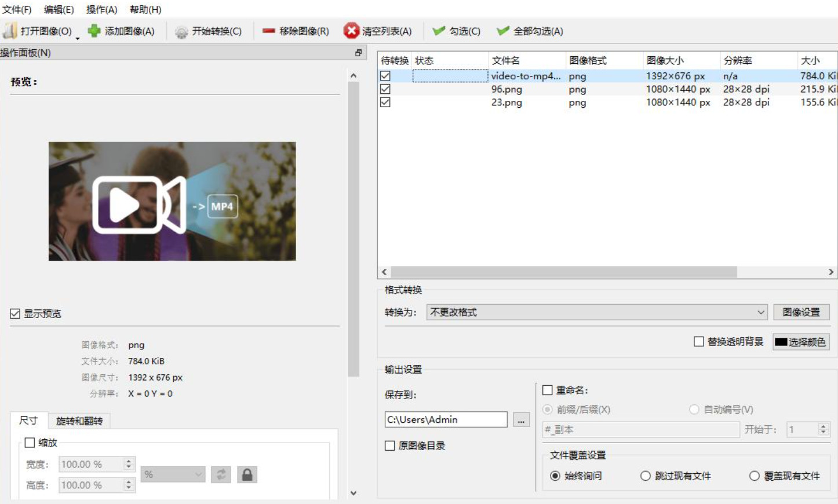This screenshot has height=504, width=838.
Task: Click the 全部勾选 check-all icon
Action: 503,31
